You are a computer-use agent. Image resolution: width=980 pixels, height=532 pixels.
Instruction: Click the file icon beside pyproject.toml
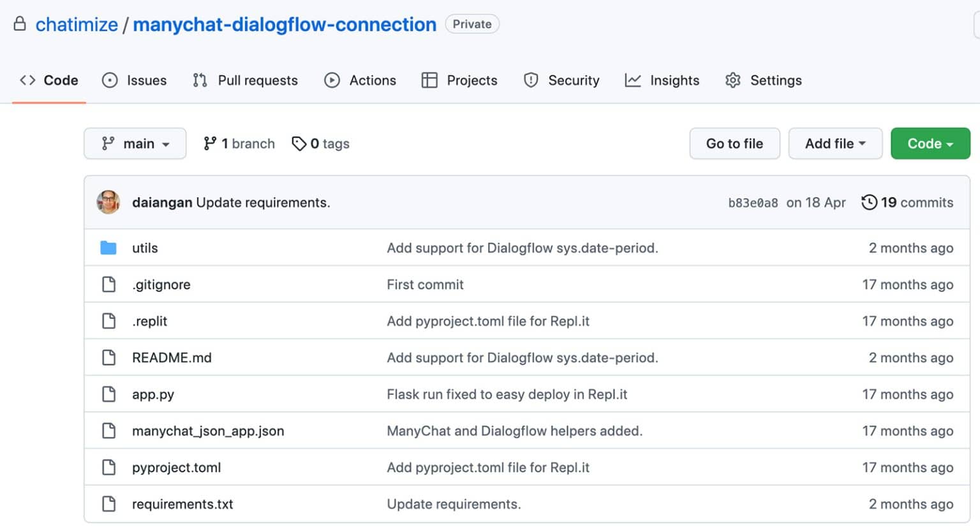coord(109,467)
